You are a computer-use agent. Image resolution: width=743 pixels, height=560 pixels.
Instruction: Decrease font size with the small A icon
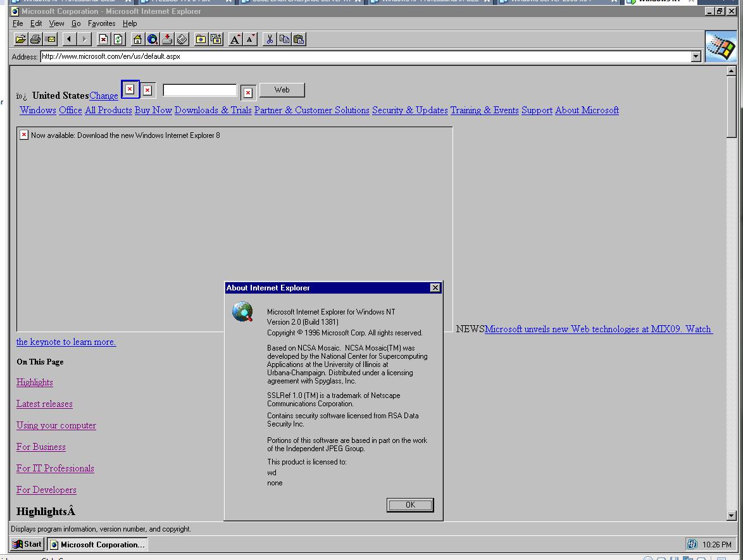coord(250,39)
